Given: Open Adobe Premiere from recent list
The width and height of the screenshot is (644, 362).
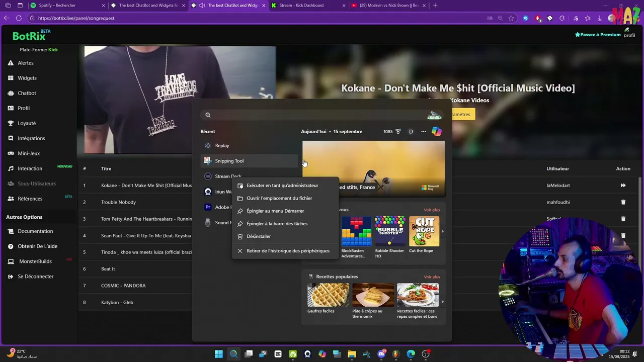Looking at the screenshot, I should [x=217, y=207].
